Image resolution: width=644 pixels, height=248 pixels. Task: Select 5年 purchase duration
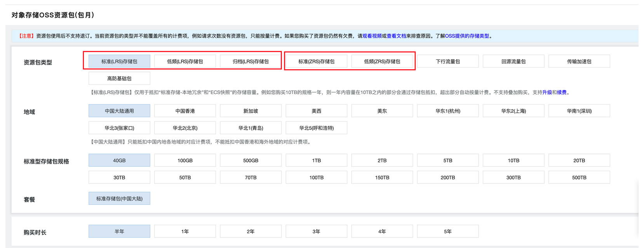448,231
